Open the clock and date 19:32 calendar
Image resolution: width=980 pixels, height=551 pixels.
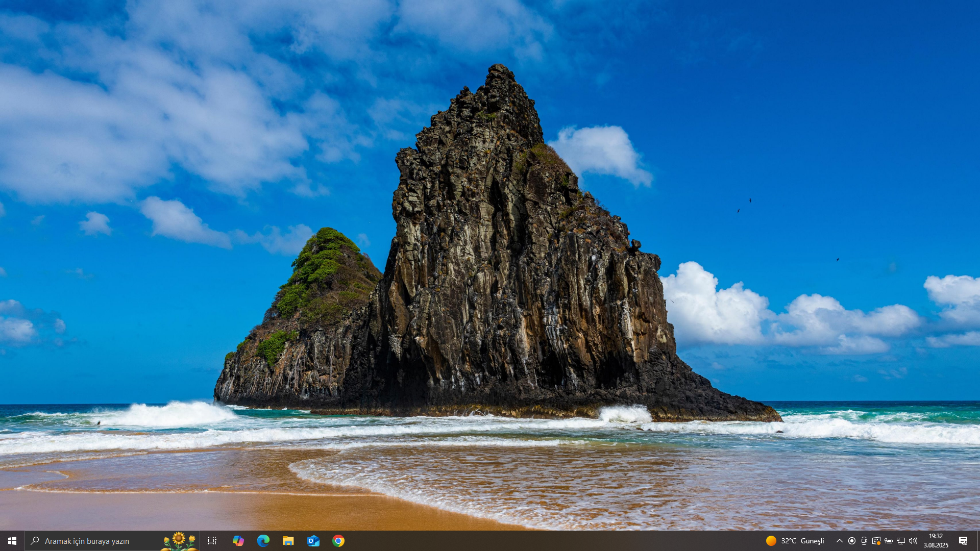(936, 541)
